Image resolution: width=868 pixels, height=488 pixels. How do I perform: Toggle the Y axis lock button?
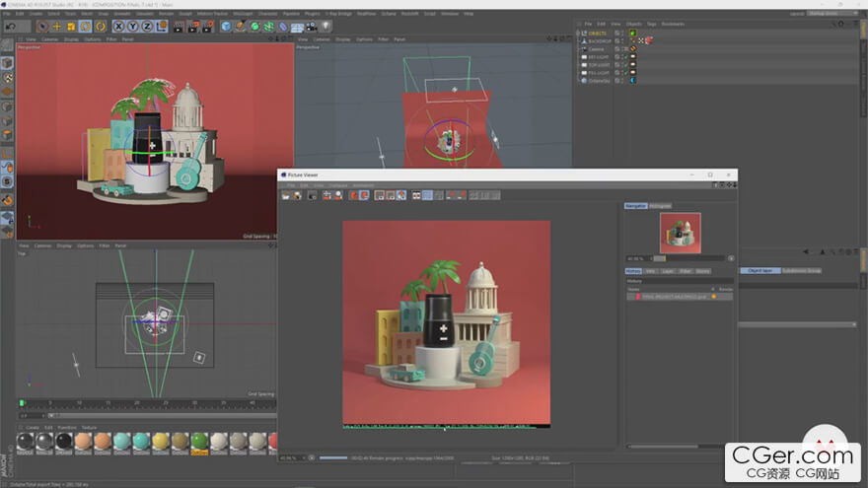tap(132, 27)
